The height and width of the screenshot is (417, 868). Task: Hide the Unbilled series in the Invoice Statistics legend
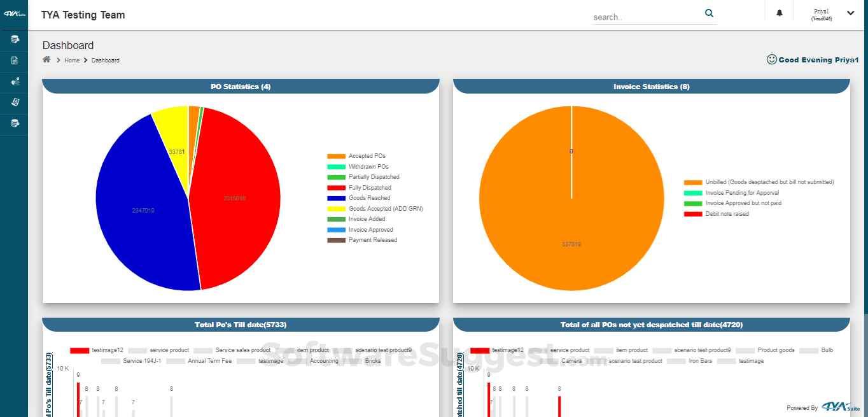[x=759, y=182]
